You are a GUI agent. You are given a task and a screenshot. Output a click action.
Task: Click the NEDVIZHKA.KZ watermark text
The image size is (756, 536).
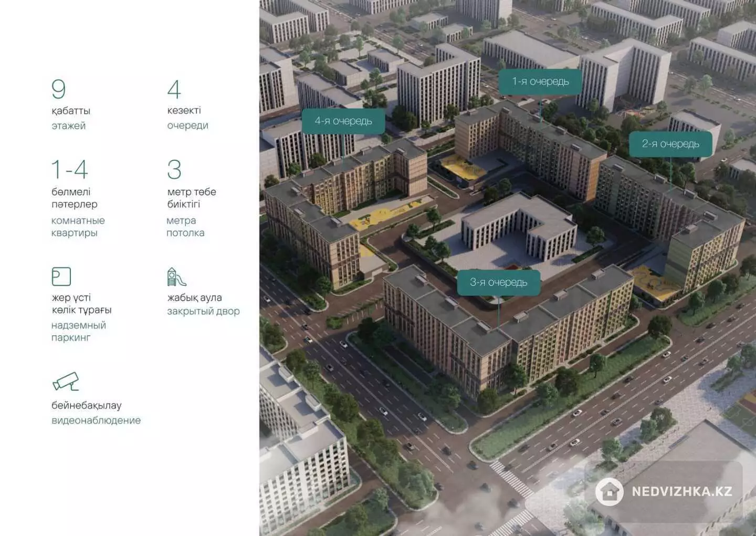[681, 492]
